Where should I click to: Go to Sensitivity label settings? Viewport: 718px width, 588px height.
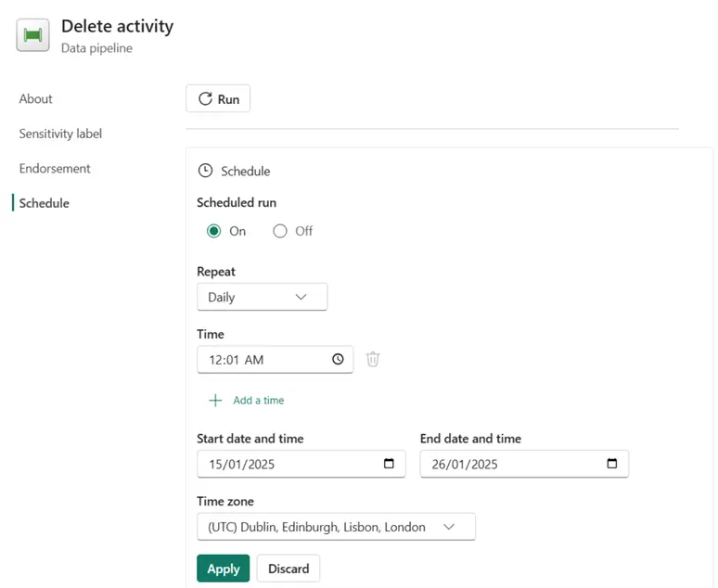[60, 134]
